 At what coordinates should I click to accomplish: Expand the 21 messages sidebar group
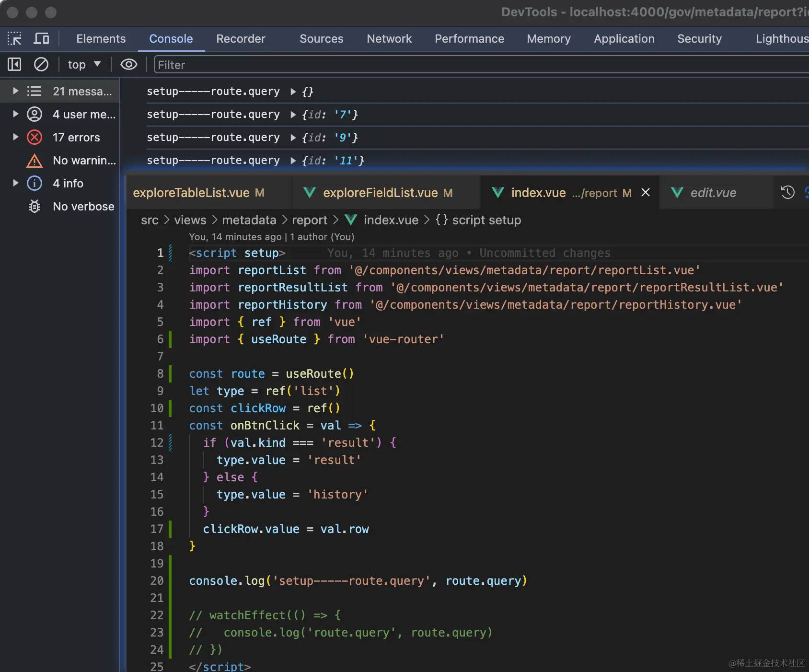(x=15, y=91)
